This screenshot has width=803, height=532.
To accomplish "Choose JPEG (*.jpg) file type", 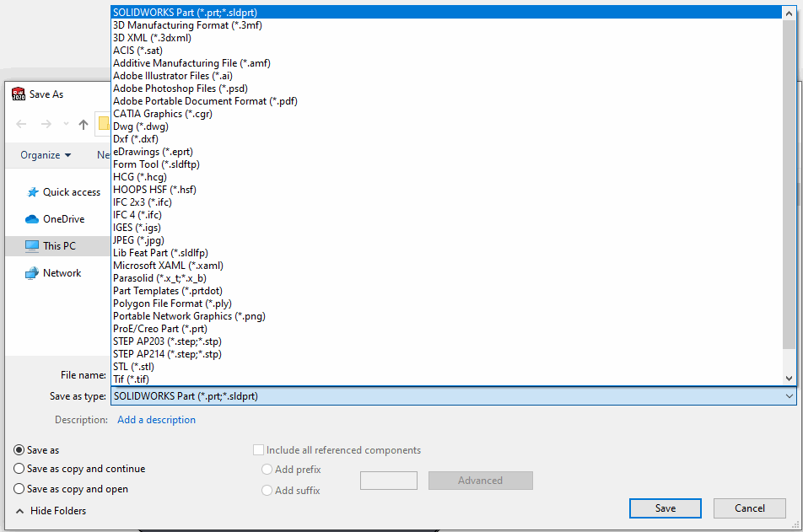I will point(446,240).
